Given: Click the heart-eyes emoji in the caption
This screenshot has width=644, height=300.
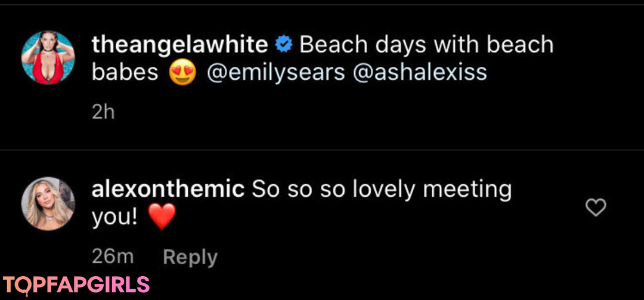Looking at the screenshot, I should 182,73.
